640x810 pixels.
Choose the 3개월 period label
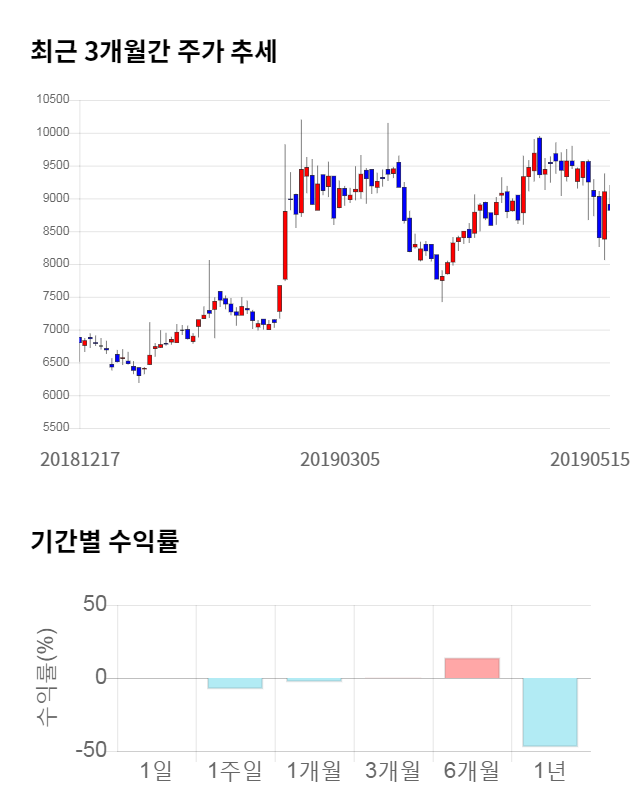click(x=393, y=771)
